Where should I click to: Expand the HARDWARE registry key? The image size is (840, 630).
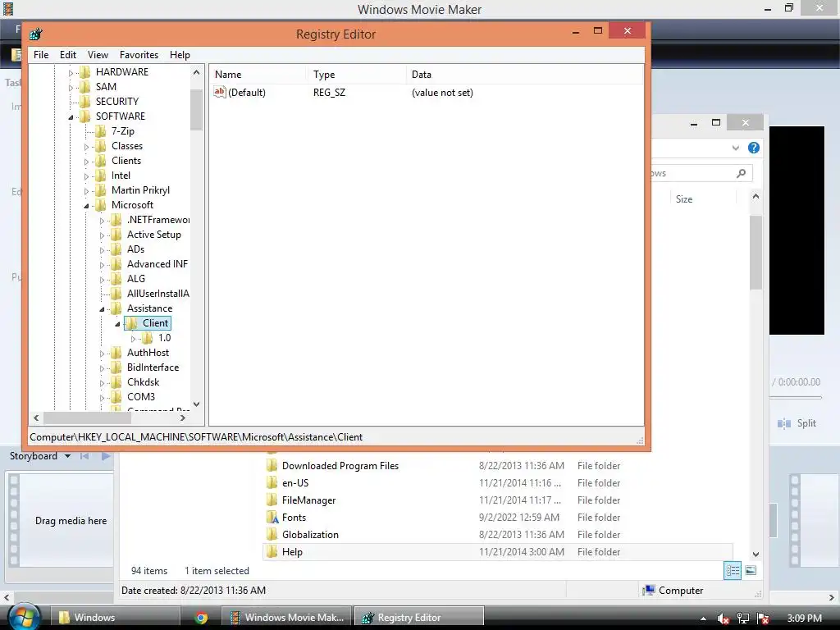[x=71, y=72]
